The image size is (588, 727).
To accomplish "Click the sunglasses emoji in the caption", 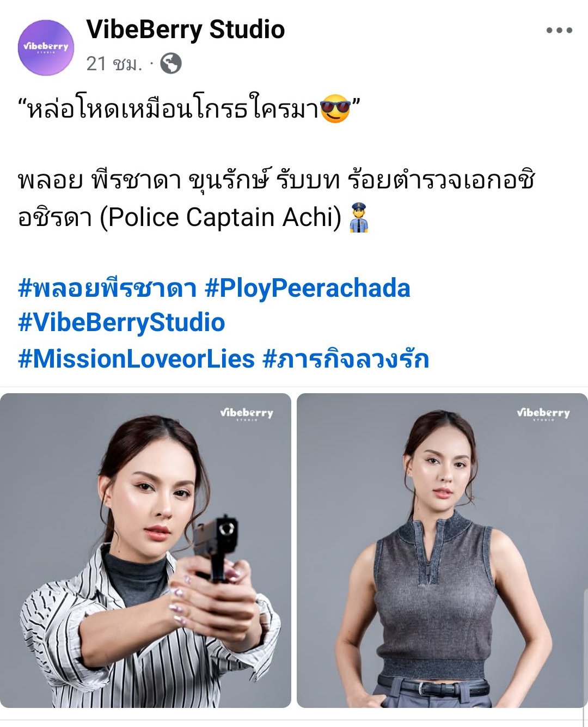I will pos(335,109).
